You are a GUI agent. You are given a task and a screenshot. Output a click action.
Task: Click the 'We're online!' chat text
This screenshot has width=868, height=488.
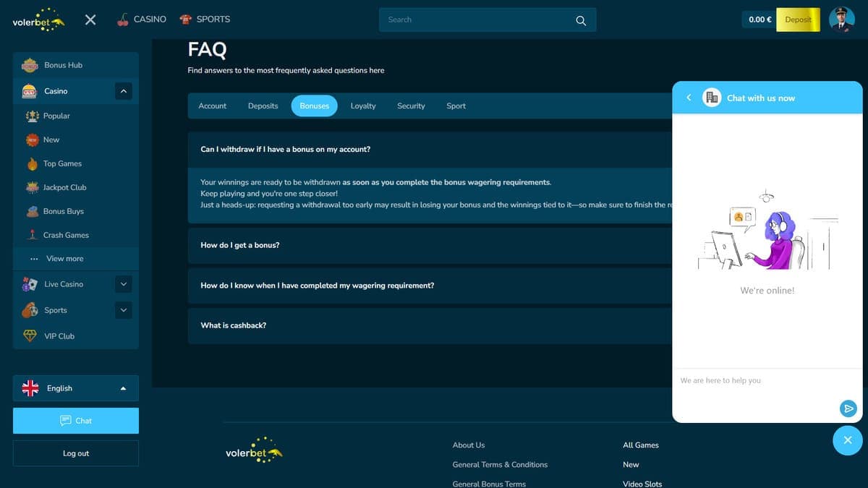tap(767, 290)
